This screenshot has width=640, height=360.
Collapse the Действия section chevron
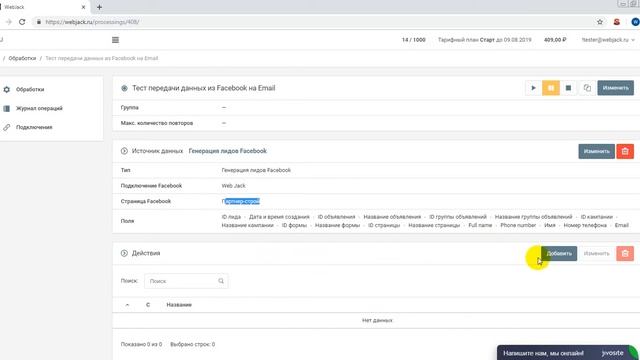(x=124, y=253)
